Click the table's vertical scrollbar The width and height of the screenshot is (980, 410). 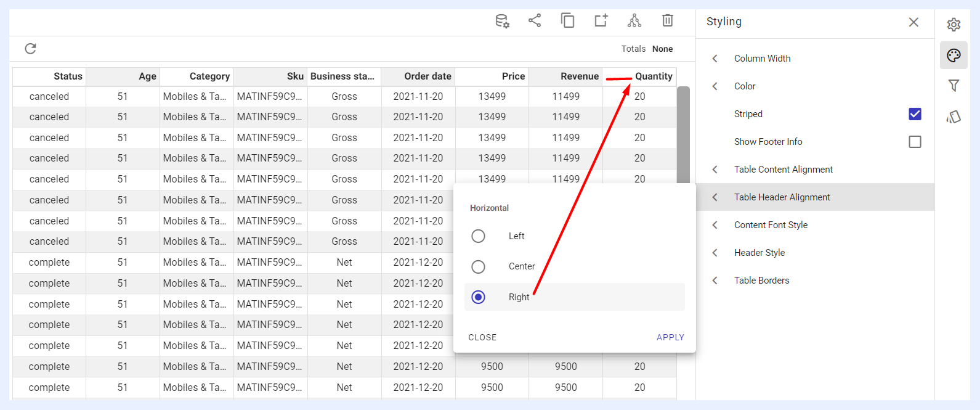click(x=683, y=135)
